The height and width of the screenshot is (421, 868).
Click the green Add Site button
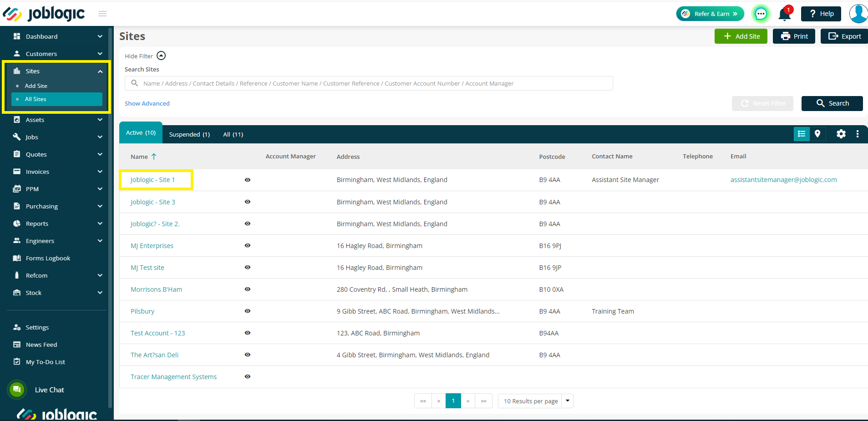tap(741, 36)
